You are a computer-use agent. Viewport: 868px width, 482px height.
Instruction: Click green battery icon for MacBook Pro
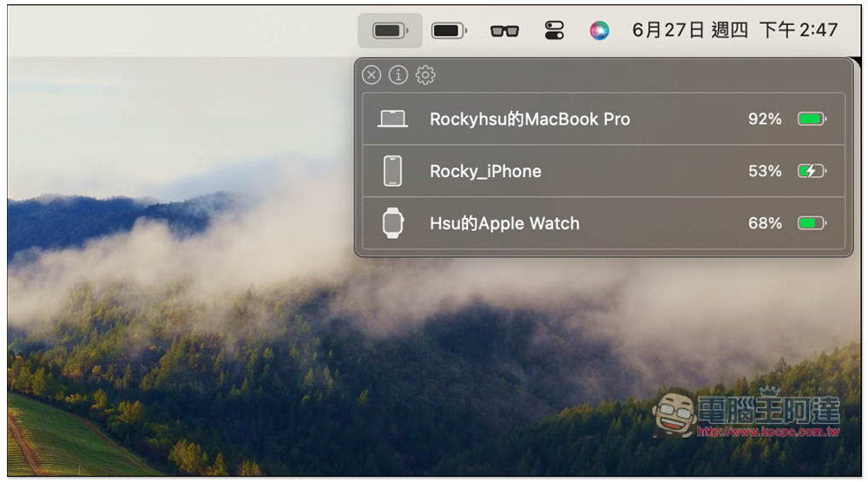click(812, 119)
